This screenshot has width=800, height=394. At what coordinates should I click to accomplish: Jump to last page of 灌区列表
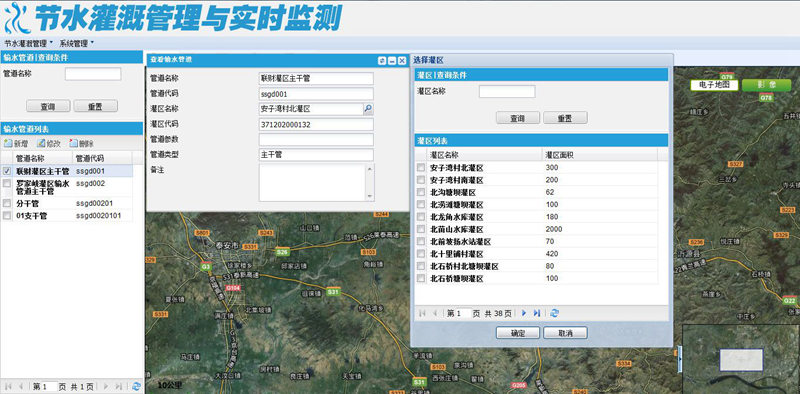click(537, 313)
